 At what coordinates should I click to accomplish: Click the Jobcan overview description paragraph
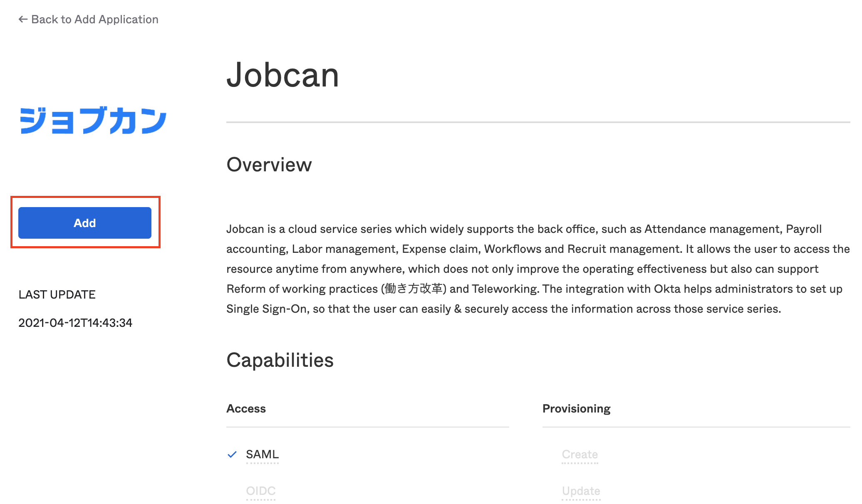click(538, 269)
